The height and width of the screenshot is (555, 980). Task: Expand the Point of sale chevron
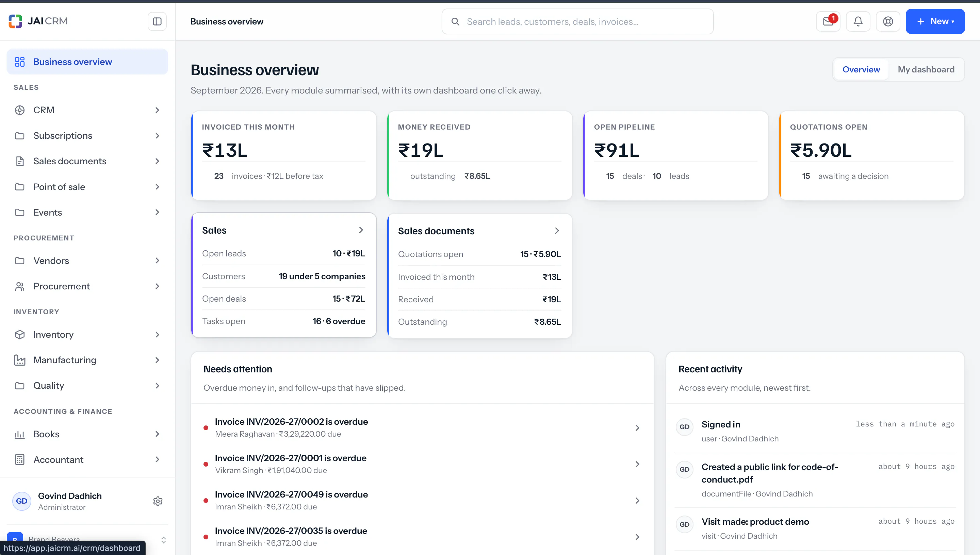(157, 187)
